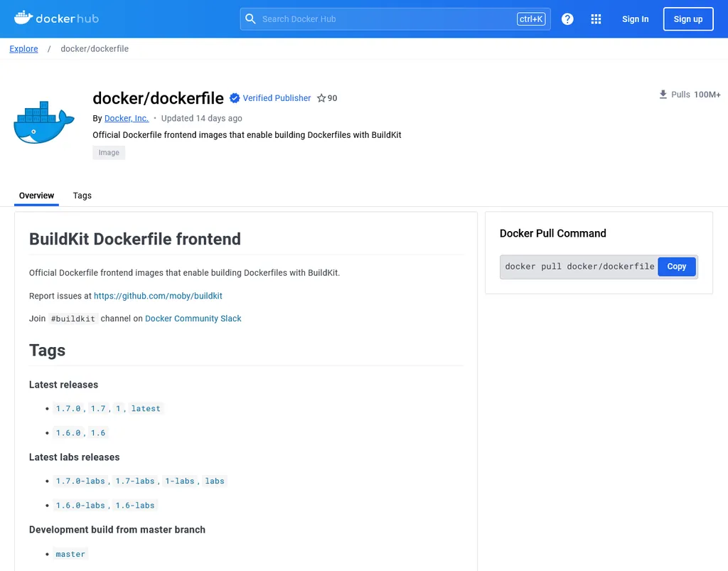The height and width of the screenshot is (571, 728).
Task: Open the 1.6-labs tag link
Action: tap(135, 505)
